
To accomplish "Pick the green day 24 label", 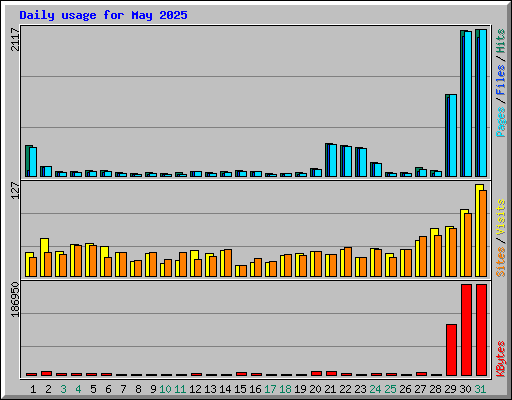I will (375, 389).
